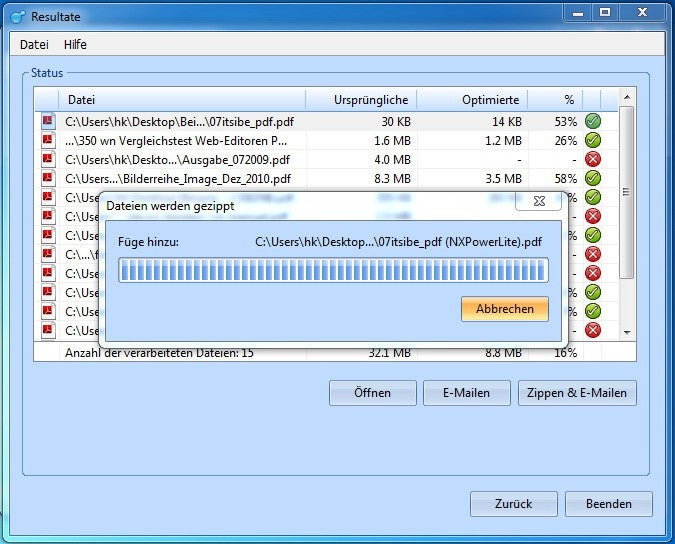Click red error status of Ausgabe_072009.pdf
Image resolution: width=675 pixels, height=544 pixels.
point(593,159)
